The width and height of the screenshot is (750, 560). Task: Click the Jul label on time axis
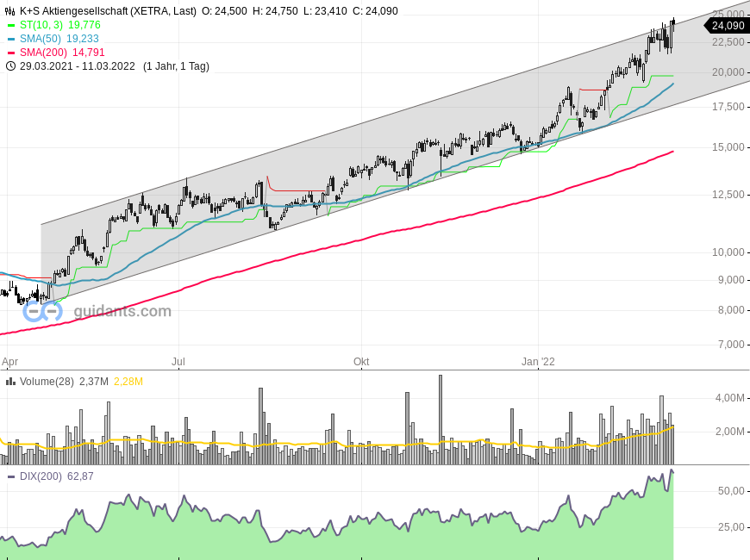pyautogui.click(x=178, y=362)
